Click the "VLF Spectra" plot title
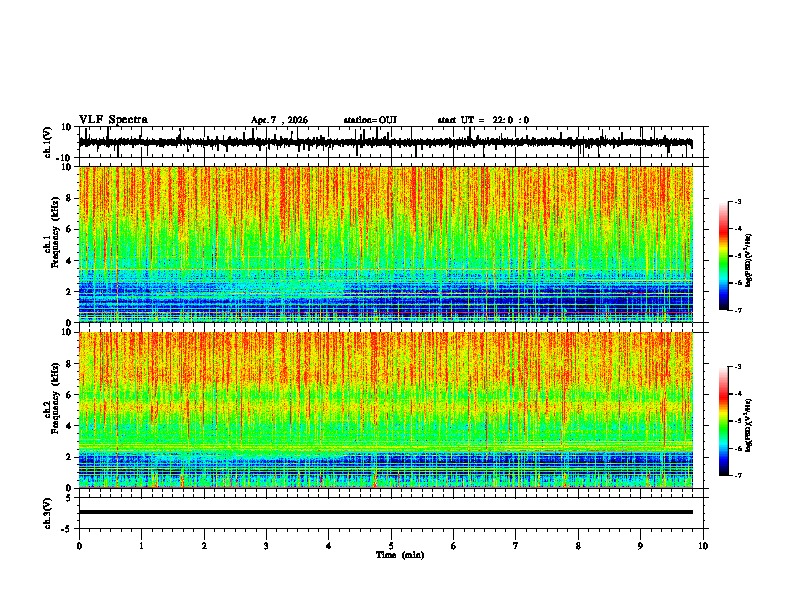The image size is (792, 612). pyautogui.click(x=113, y=120)
